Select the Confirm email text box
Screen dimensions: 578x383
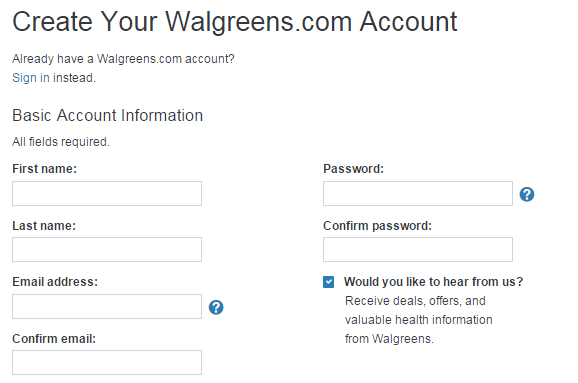[x=107, y=362]
